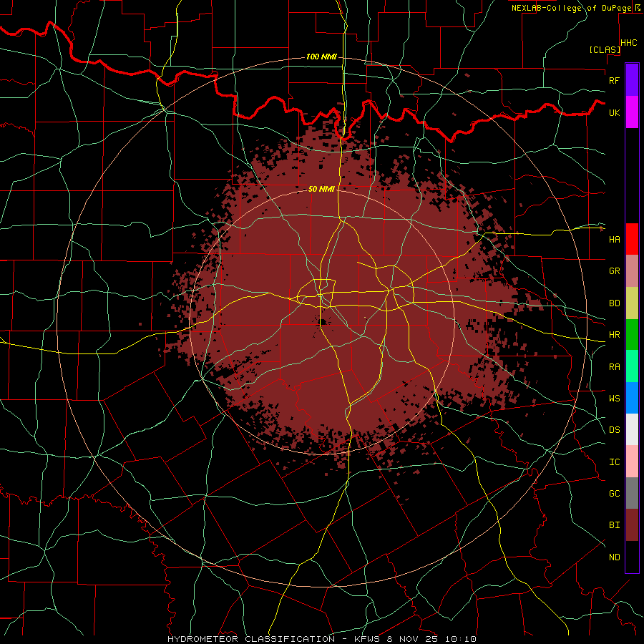Click the HYDROMETEOR CLASSIFICATION title text
The image size is (644, 644).
tap(251, 639)
